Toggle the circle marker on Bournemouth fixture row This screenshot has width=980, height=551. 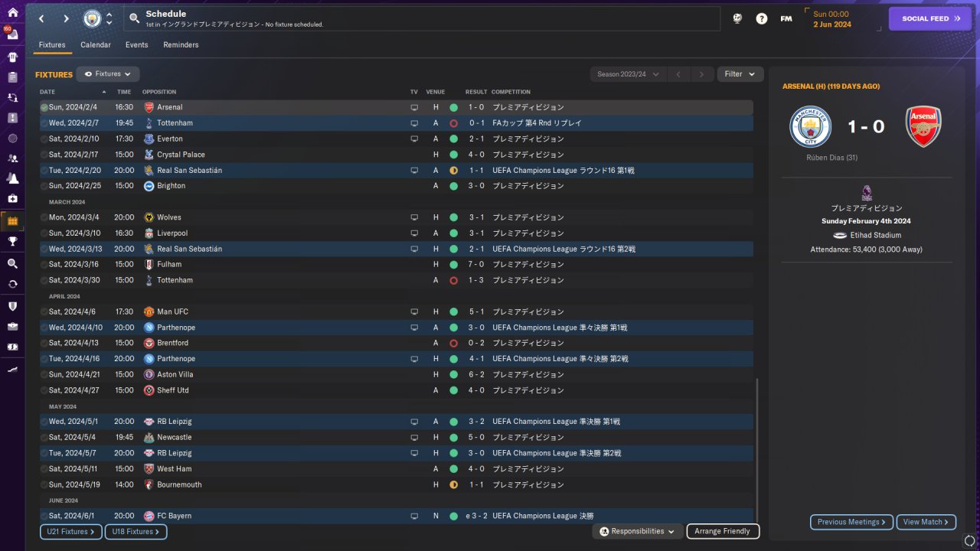(x=44, y=484)
